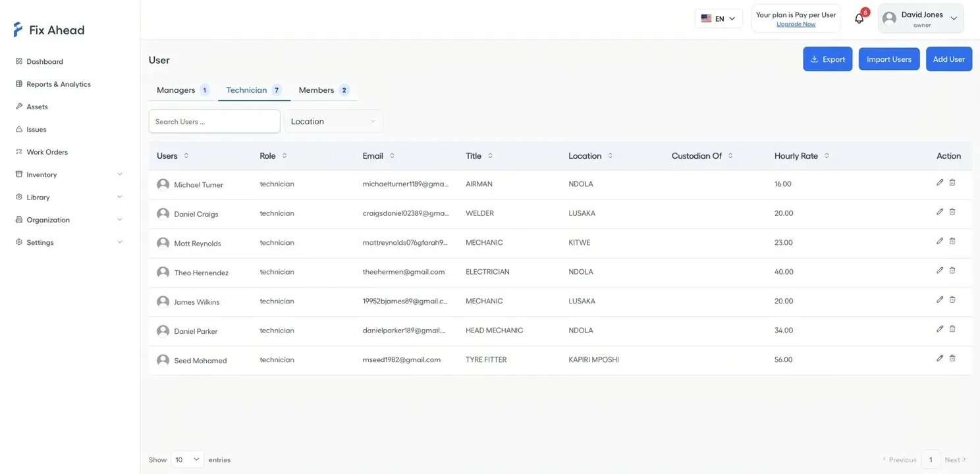
Task: Click the Fix Ahead logo
Action: (x=49, y=30)
